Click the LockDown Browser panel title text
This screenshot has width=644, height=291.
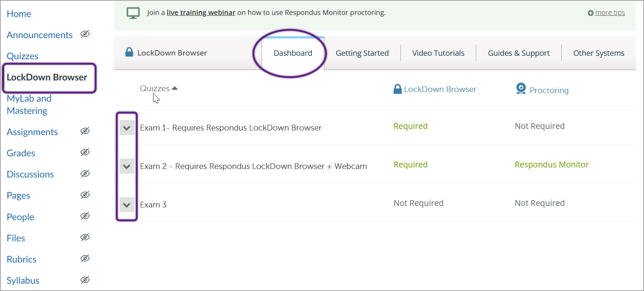(172, 53)
